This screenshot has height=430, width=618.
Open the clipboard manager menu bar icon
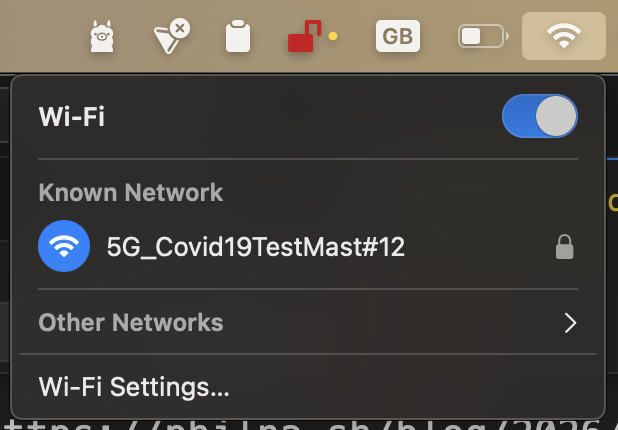coord(238,36)
